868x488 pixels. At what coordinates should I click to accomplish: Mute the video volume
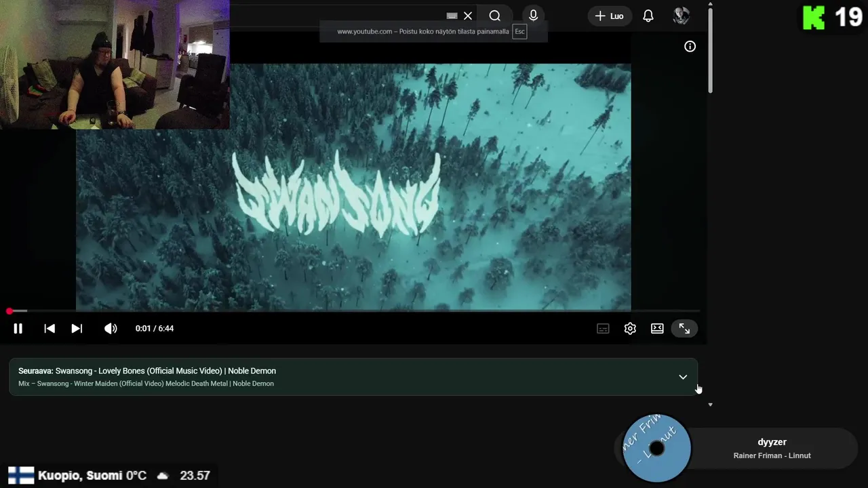[x=111, y=329]
